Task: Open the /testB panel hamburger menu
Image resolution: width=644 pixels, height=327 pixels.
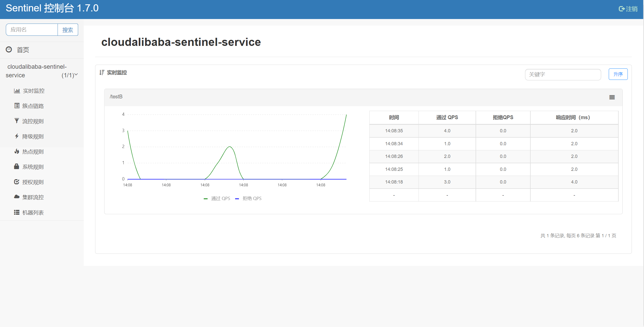Action: click(x=612, y=97)
